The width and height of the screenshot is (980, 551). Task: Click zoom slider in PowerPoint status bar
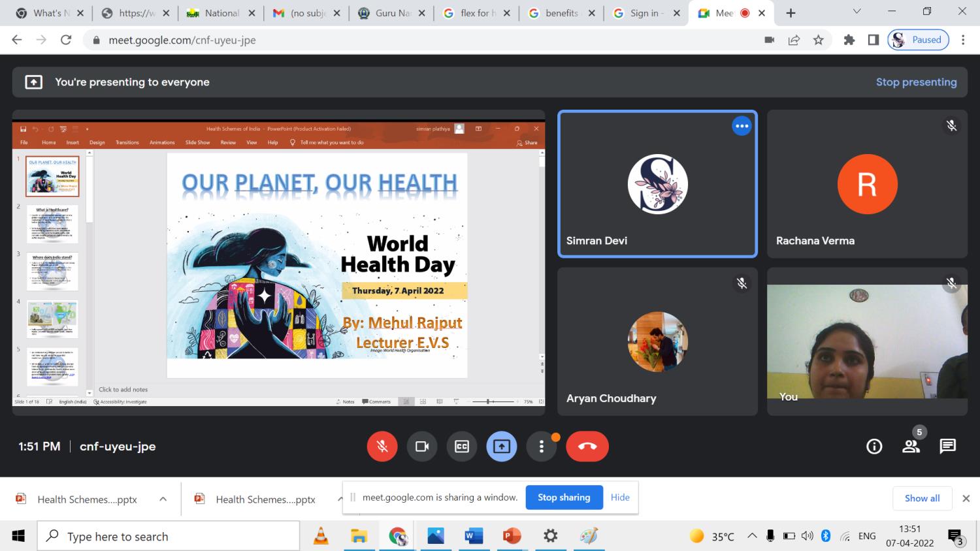pyautogui.click(x=493, y=401)
